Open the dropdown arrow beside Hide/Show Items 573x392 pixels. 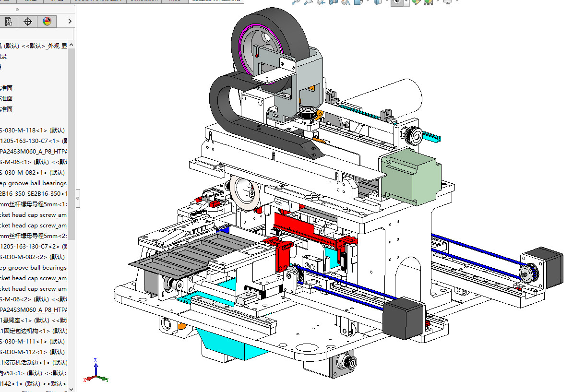point(407,1)
